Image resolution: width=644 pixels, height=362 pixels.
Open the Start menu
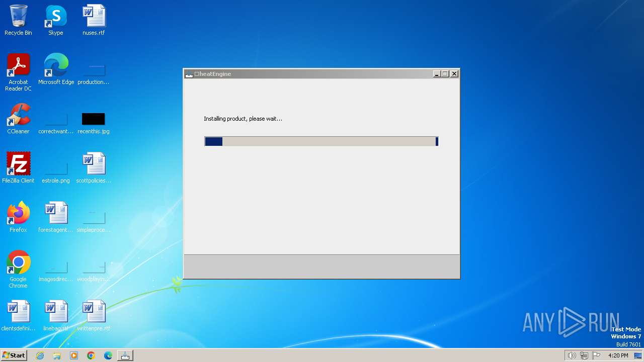(x=14, y=355)
